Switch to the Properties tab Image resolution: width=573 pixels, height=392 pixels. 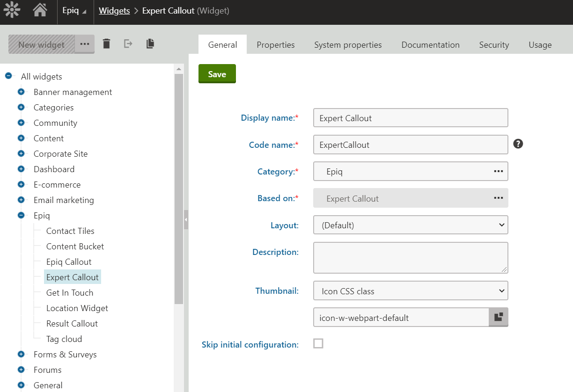point(276,45)
